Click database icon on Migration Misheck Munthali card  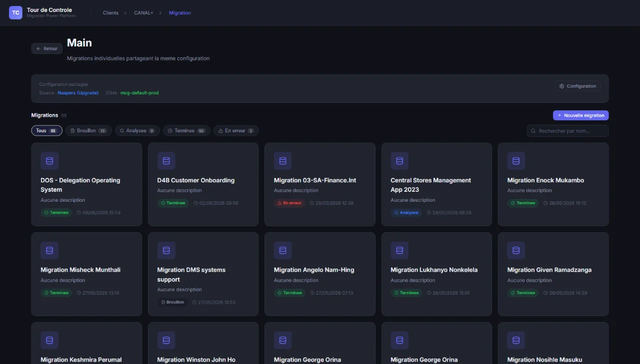coord(49,250)
